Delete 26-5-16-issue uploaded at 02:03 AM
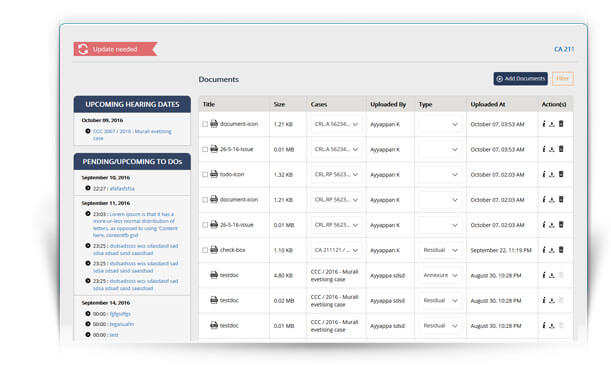The width and height of the screenshot is (611, 391). pyautogui.click(x=561, y=225)
